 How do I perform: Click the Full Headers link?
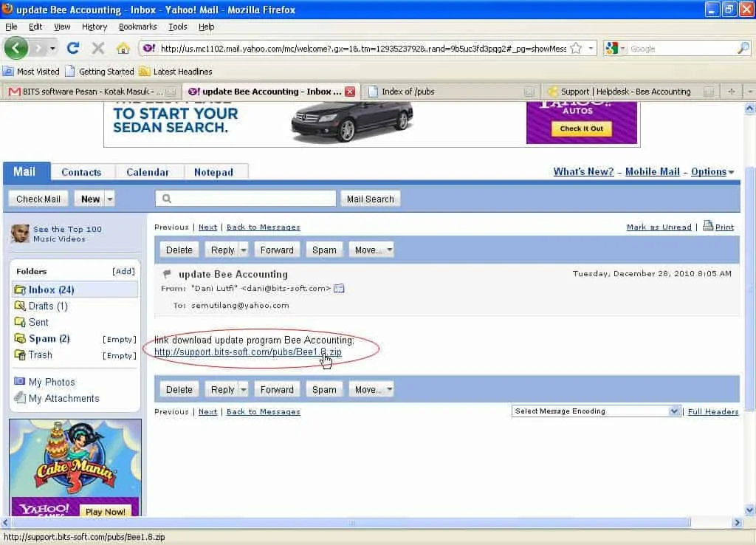tap(713, 411)
